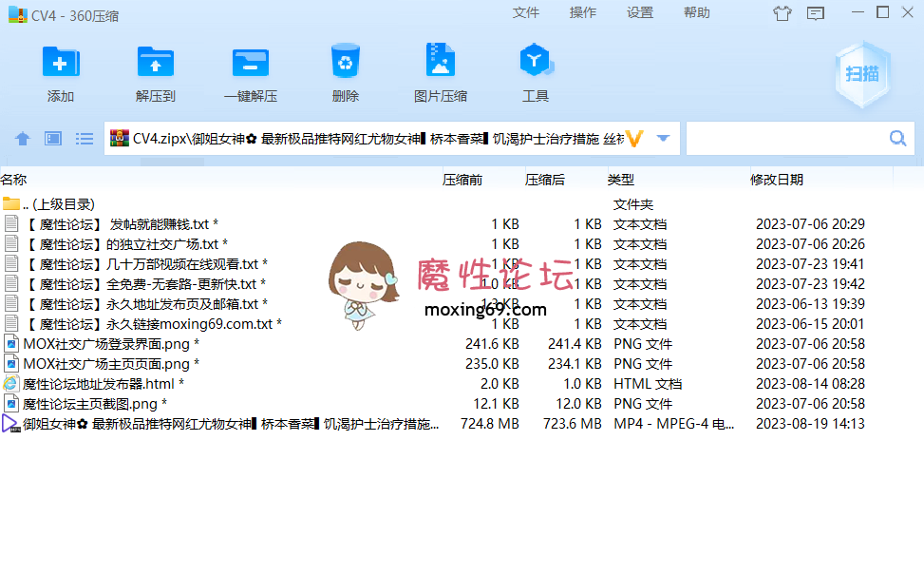This screenshot has height=575, width=924.
Task: Click the 扫描 (Scan) shield button
Action: tap(862, 74)
